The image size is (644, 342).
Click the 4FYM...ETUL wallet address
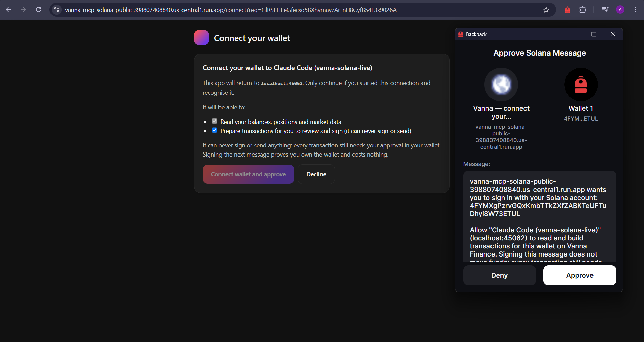point(581,118)
